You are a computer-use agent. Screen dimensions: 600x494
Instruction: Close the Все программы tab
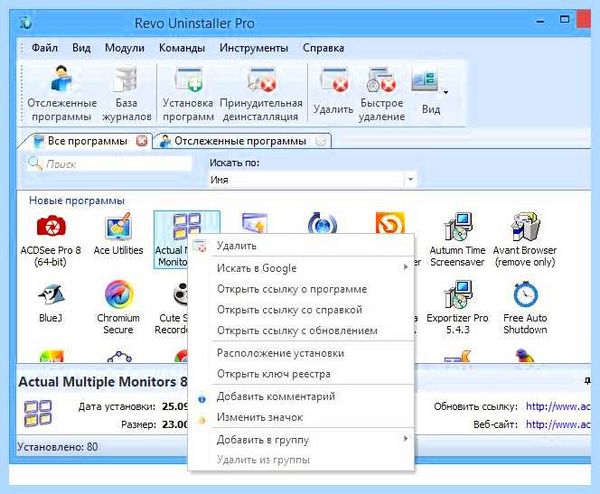tap(142, 141)
